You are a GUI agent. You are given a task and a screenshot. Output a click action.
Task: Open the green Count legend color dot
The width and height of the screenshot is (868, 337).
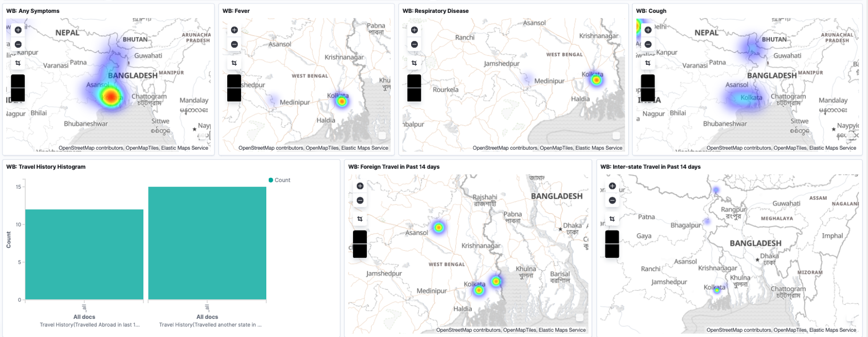pyautogui.click(x=271, y=180)
